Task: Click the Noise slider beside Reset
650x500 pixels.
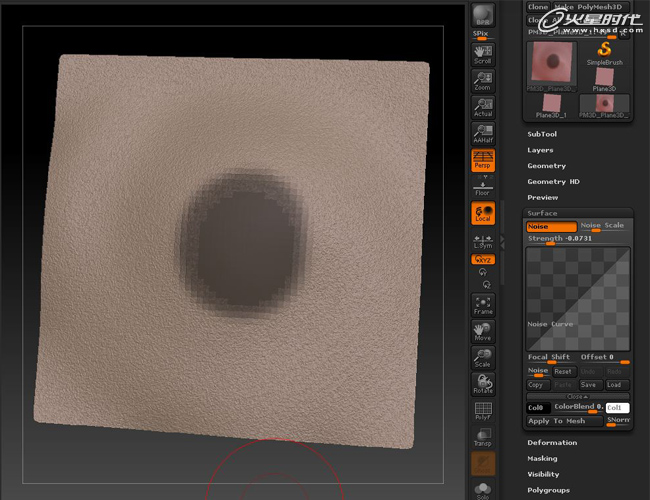Action: point(538,372)
